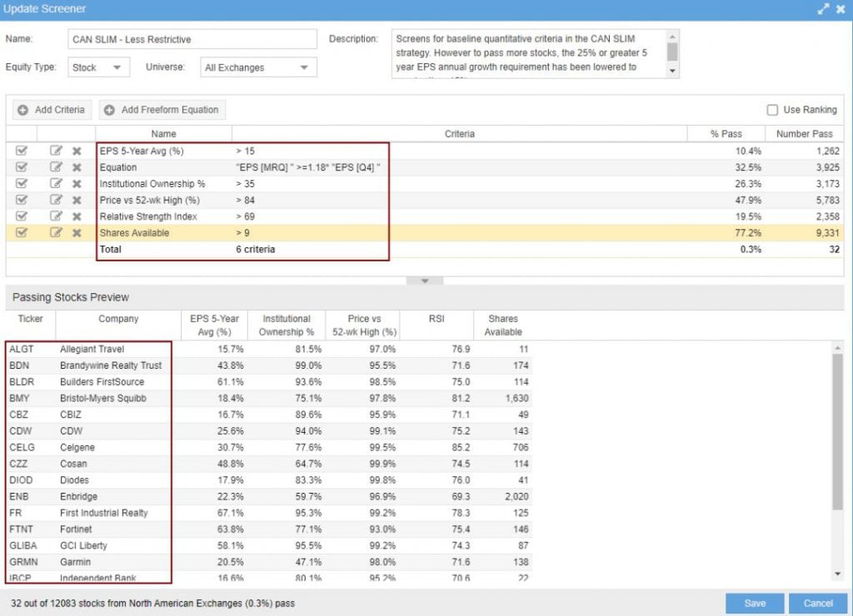Viewport: 853px width, 616px height.
Task: Click into the Description text area
Action: pos(528,53)
